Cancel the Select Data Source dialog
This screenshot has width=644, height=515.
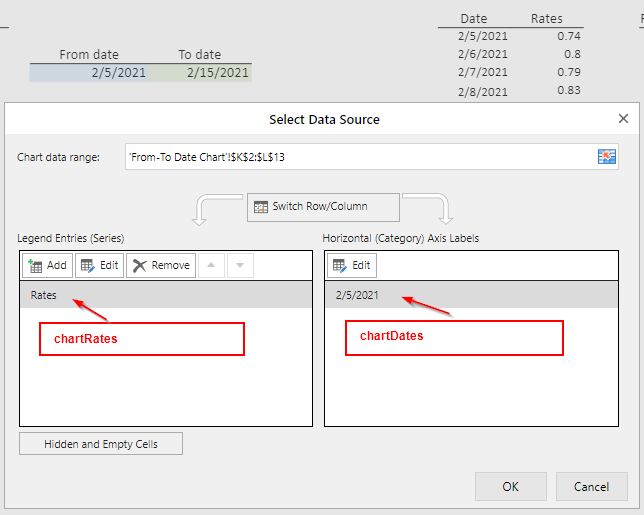[x=592, y=487]
